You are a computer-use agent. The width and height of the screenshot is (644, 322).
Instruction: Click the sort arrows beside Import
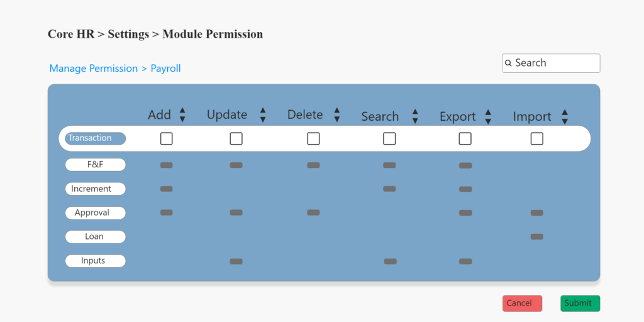tap(565, 116)
